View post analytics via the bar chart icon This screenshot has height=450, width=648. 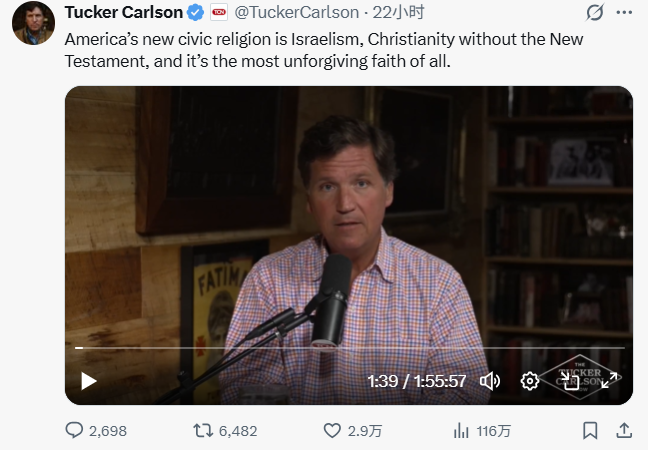[461, 431]
